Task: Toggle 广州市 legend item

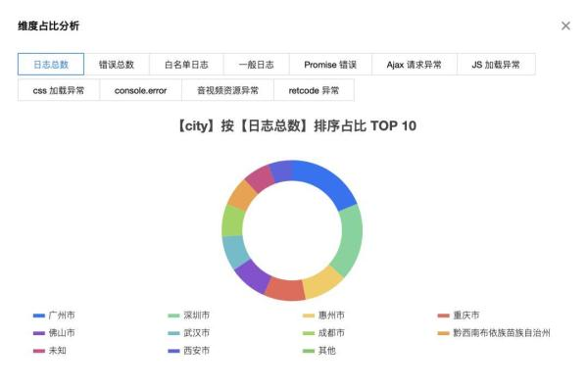Action: (54, 316)
